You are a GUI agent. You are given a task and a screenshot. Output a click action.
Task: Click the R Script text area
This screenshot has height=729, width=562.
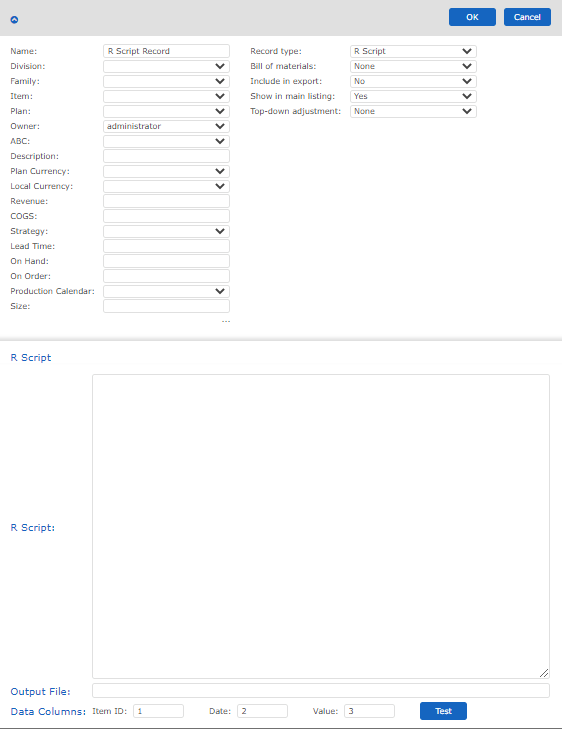pos(321,526)
